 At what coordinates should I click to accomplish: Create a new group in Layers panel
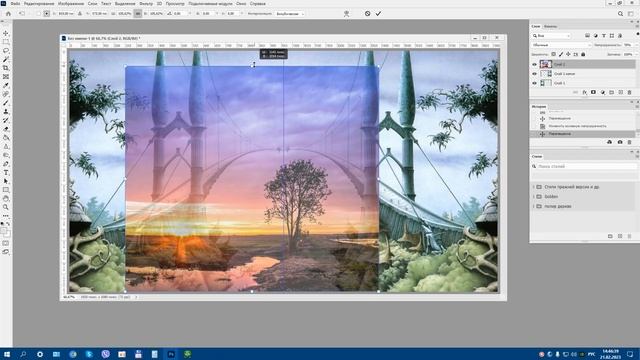(x=611, y=92)
